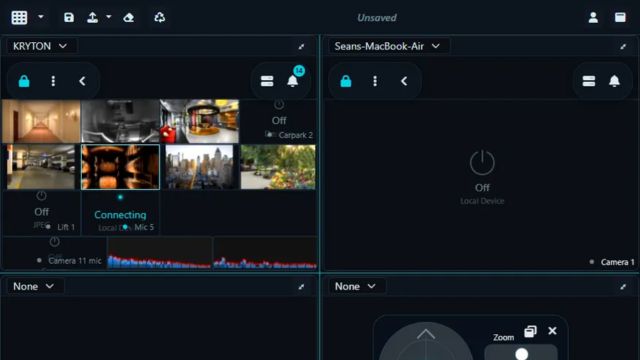This screenshot has height=360, width=640.
Task: Click the second audio level graph
Action: (x=265, y=253)
